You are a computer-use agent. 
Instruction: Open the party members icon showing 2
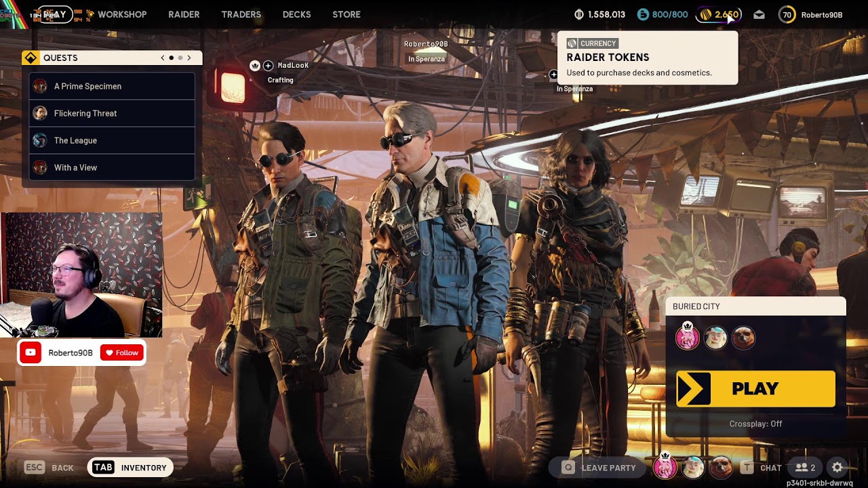[806, 468]
